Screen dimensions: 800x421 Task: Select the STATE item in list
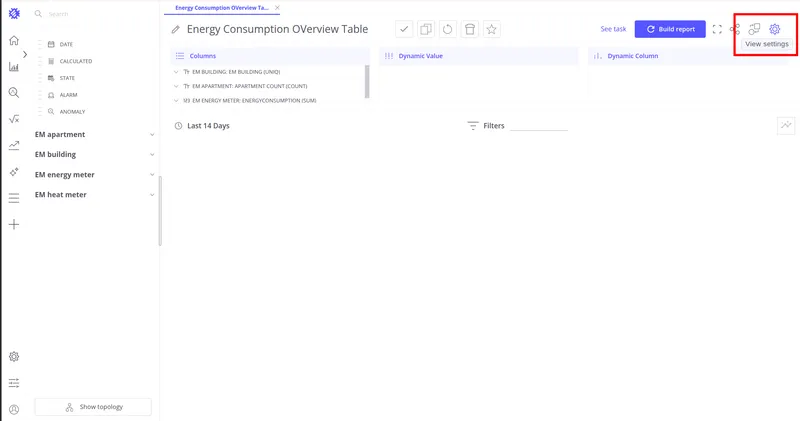tap(66, 78)
